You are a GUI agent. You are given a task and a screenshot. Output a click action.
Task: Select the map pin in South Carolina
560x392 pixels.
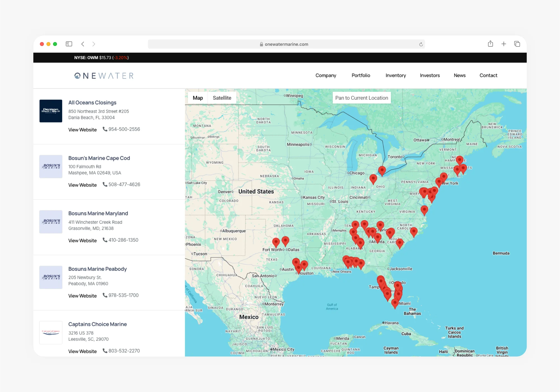tap(400, 244)
